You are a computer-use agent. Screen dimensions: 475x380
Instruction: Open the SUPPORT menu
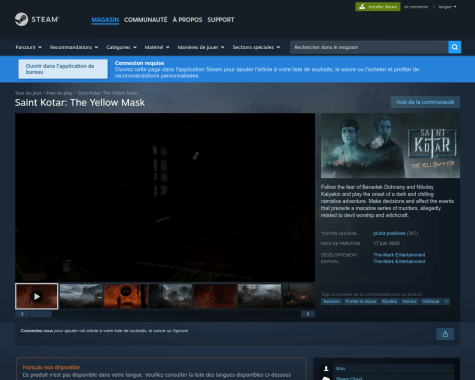click(221, 20)
